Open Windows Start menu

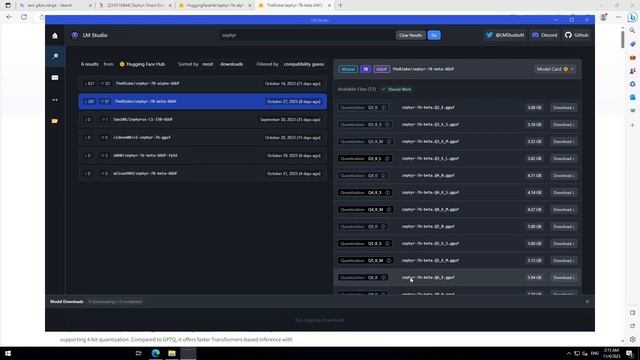tap(8, 353)
